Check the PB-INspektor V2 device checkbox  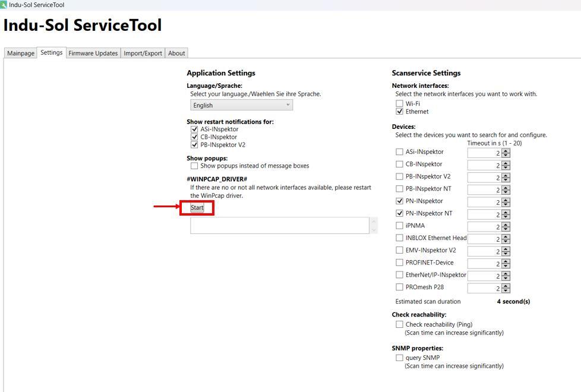[x=399, y=176]
